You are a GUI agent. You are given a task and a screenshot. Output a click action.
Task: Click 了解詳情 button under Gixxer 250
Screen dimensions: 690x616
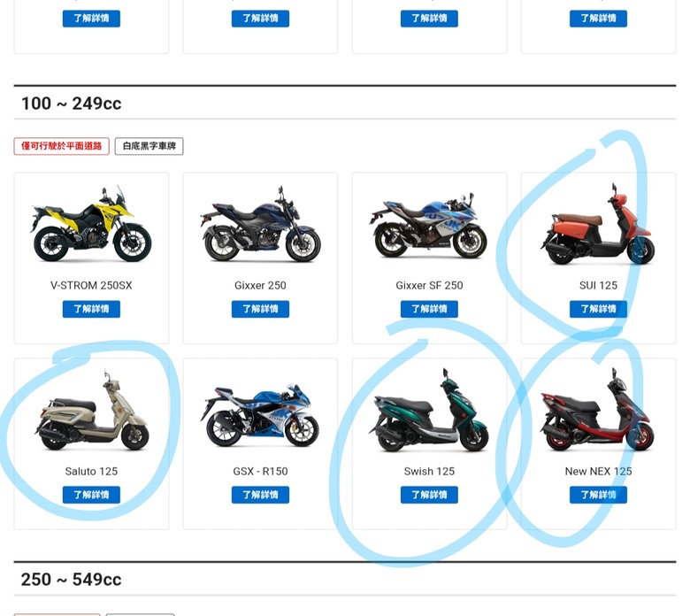coord(260,309)
